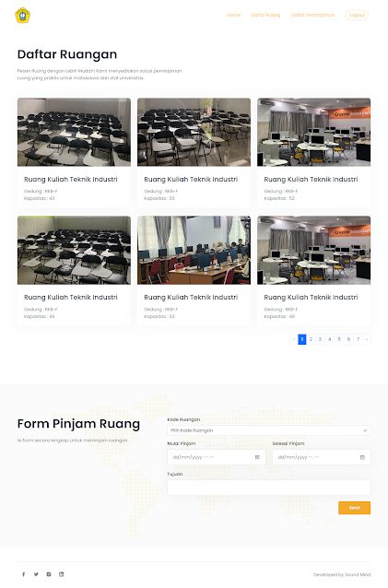Screen dimensions: 388x588
Task: Open the Daftar Ruang menu item
Action: 265,15
